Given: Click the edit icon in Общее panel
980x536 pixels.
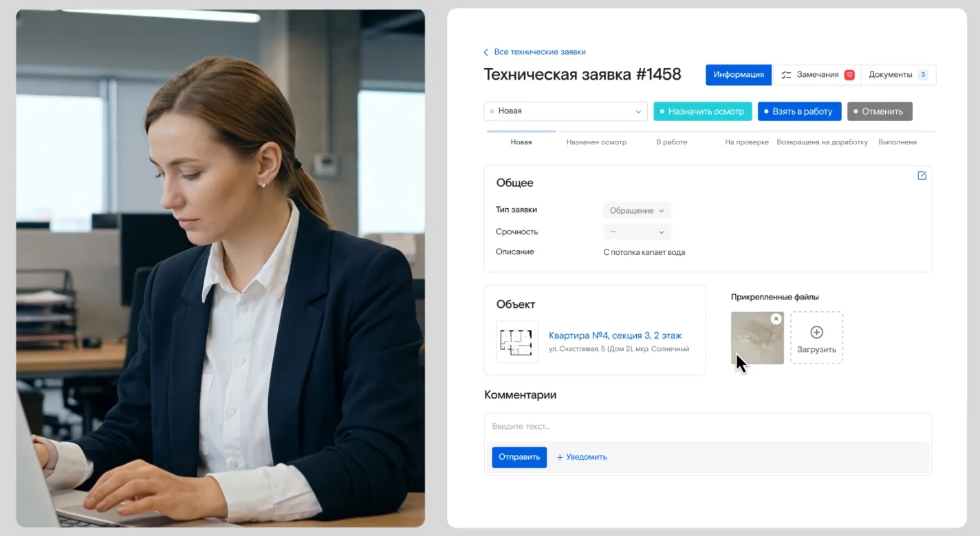Looking at the screenshot, I should [x=922, y=176].
